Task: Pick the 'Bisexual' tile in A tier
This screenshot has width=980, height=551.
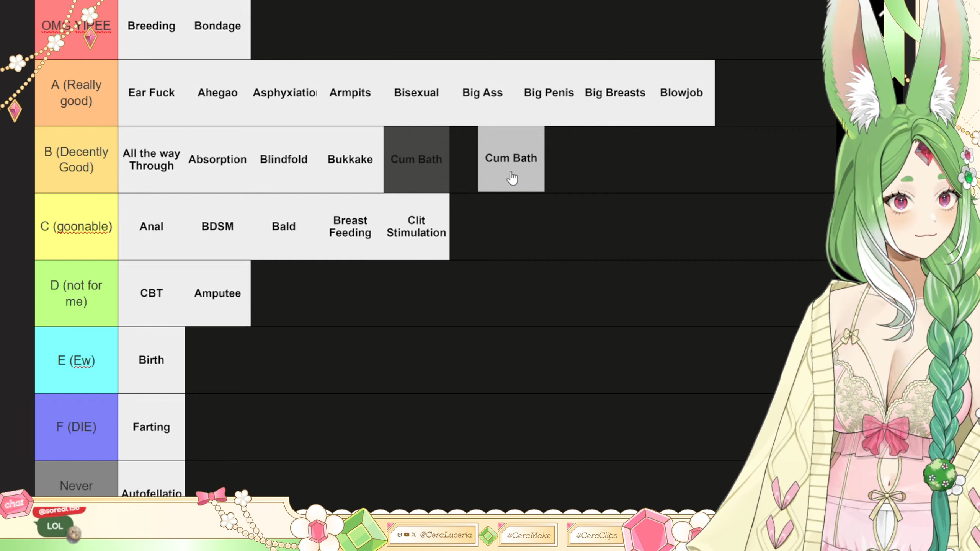Action: pos(416,93)
